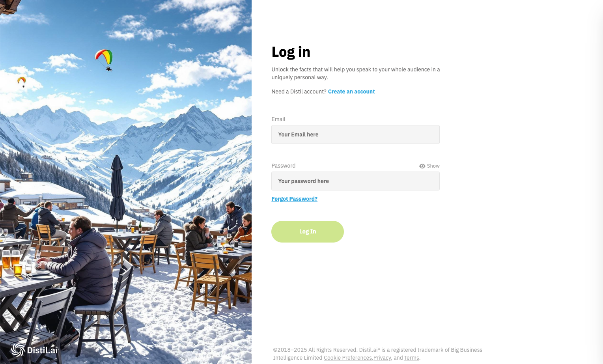This screenshot has width=603, height=364.
Task: Focus the password input field
Action: [x=355, y=181]
